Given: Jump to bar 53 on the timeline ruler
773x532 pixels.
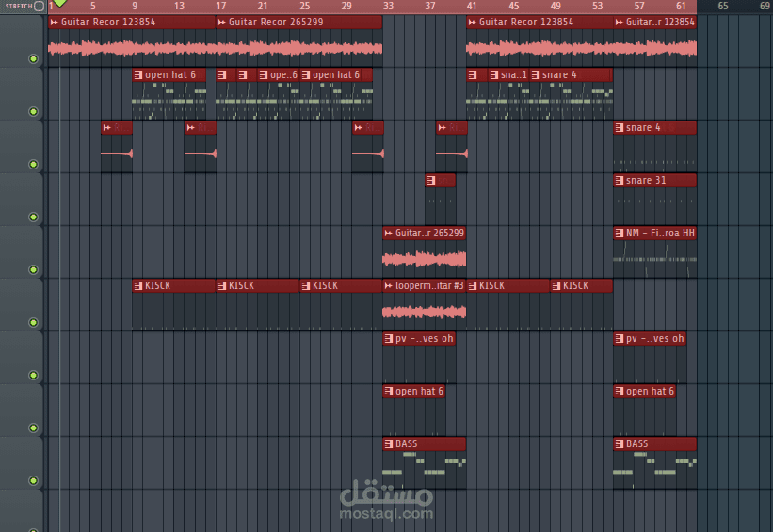Looking at the screenshot, I should point(598,7).
